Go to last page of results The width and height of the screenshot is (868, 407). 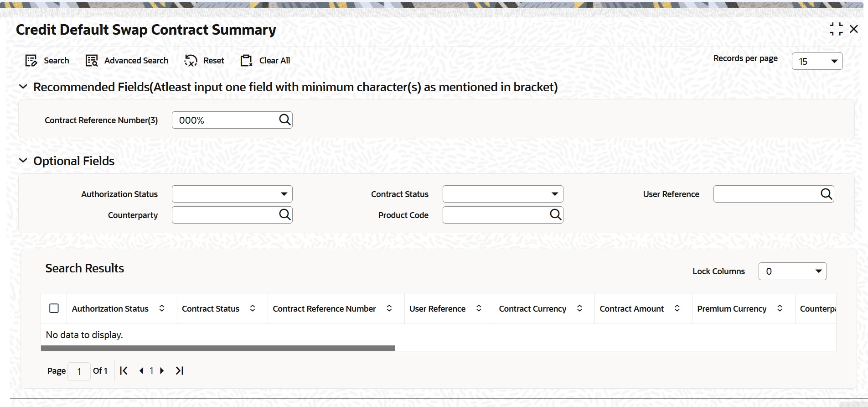click(x=180, y=371)
